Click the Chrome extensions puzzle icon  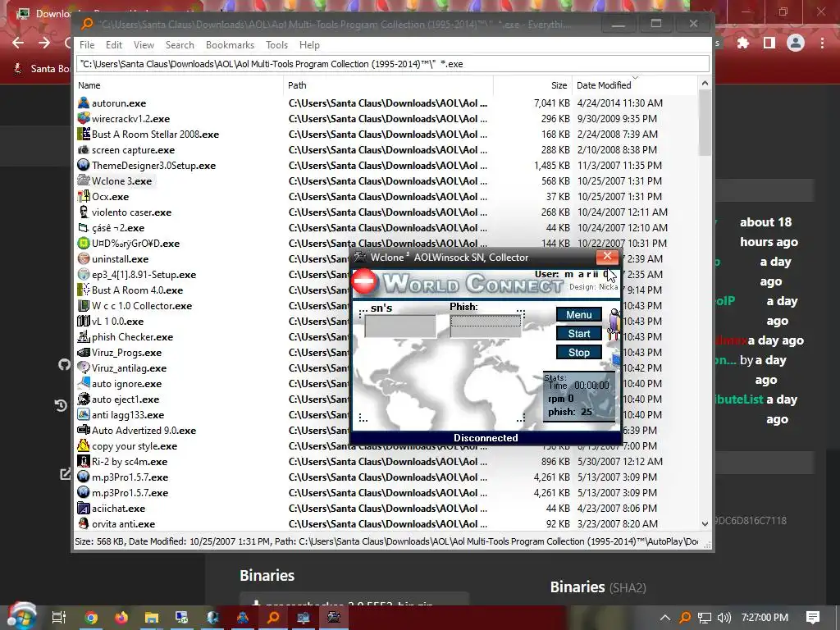pyautogui.click(x=743, y=43)
